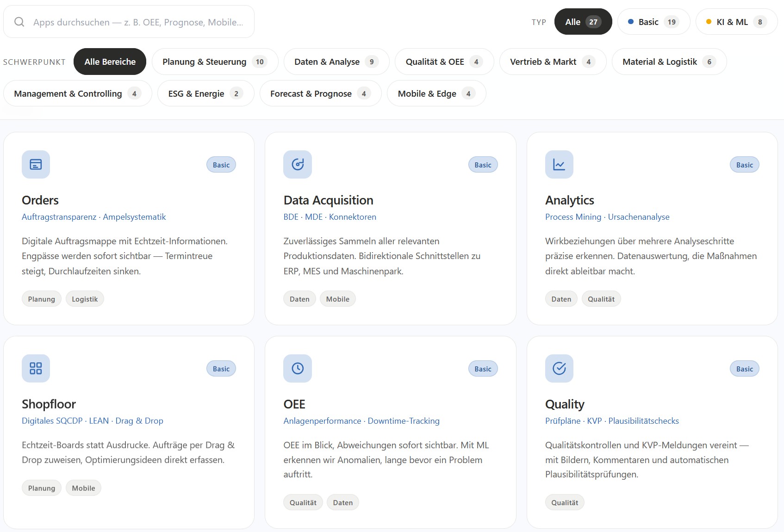Click 'BDE · MDE · Konnektoren' subtitle
The width and height of the screenshot is (784, 532).
tap(330, 217)
